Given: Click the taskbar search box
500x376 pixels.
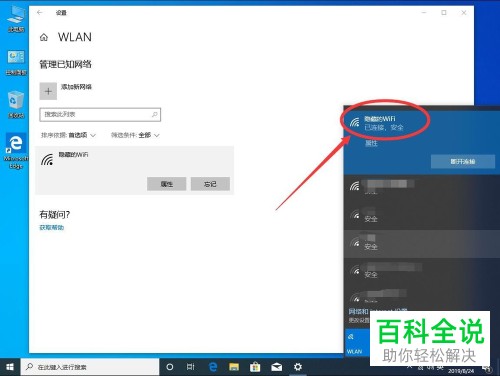Looking at the screenshot, I should [90, 367].
